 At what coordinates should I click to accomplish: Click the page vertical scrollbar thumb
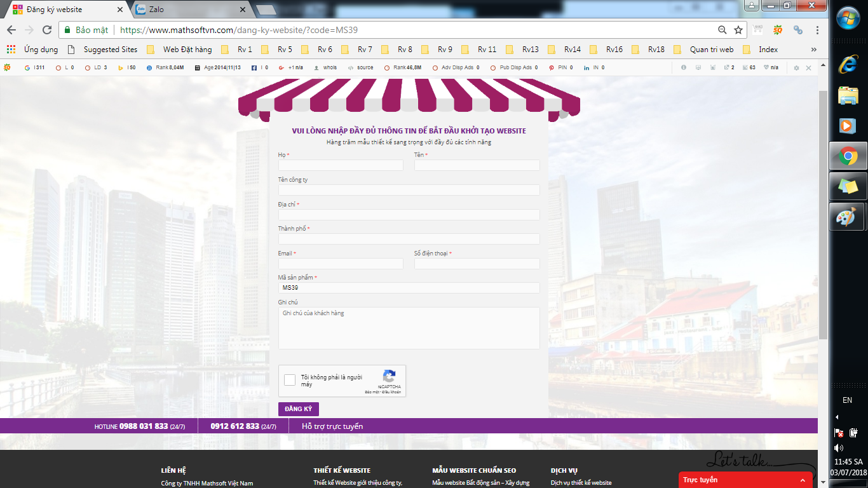[824, 214]
